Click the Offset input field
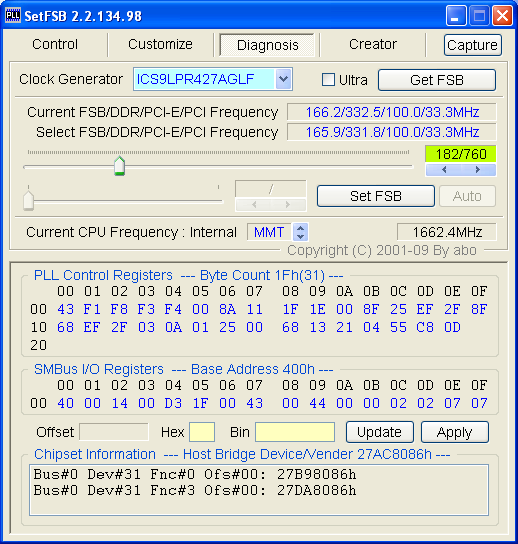The width and height of the screenshot is (518, 544). point(114,432)
